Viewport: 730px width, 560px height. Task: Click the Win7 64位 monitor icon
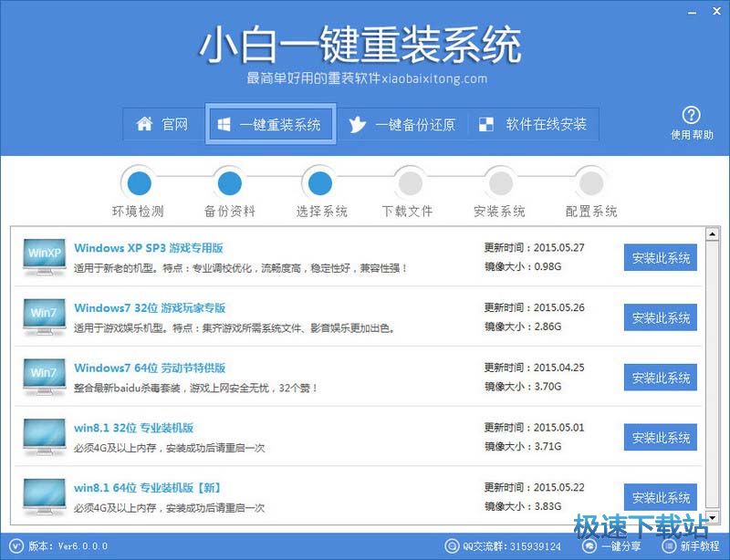click(x=44, y=378)
